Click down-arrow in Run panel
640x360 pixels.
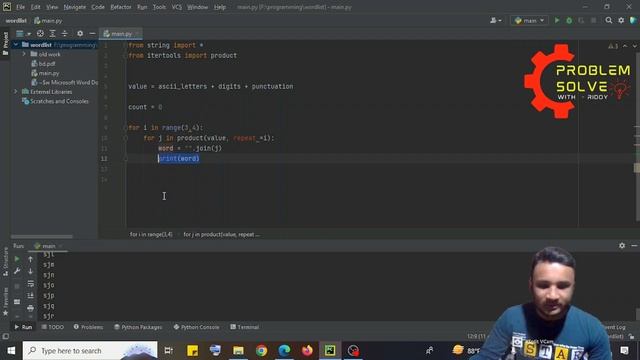pyautogui.click(x=31, y=271)
